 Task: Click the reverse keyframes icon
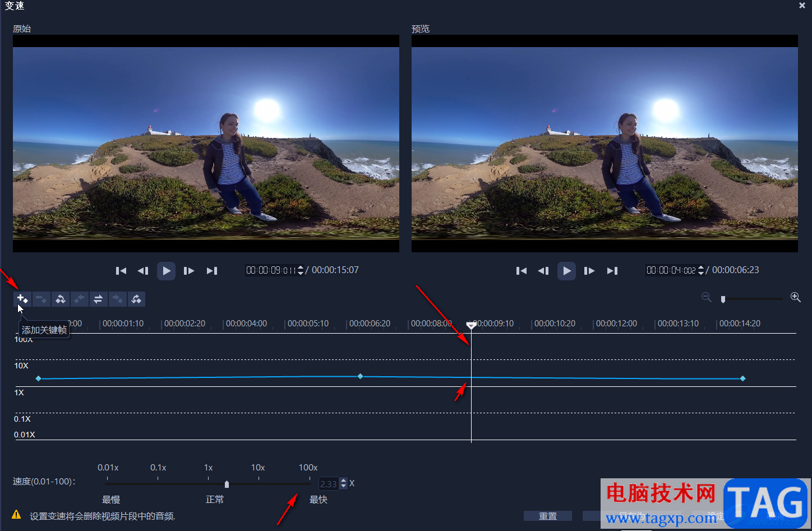[61, 299]
